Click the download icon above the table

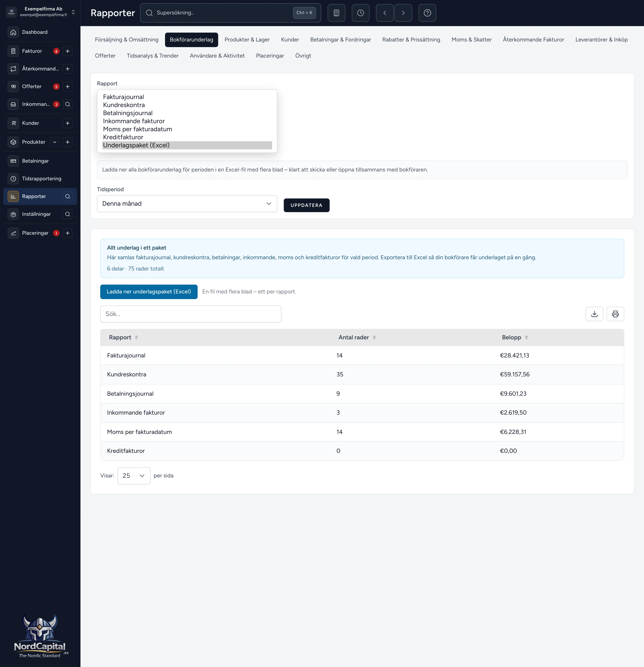[x=594, y=314]
